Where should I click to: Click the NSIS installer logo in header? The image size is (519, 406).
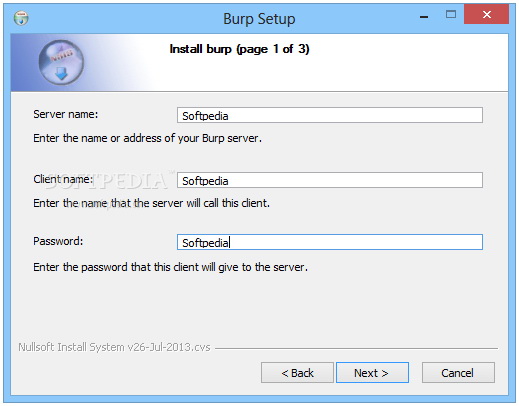(x=61, y=62)
